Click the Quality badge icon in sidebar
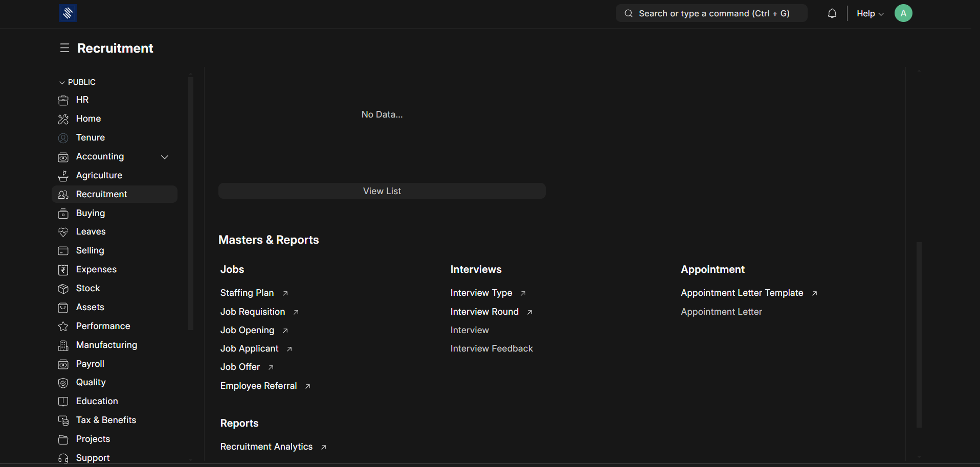This screenshot has width=980, height=467. coord(63,383)
